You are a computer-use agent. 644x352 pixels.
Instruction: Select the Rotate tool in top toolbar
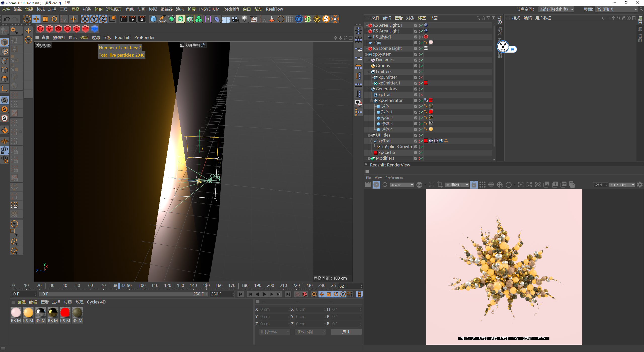pyautogui.click(x=54, y=19)
